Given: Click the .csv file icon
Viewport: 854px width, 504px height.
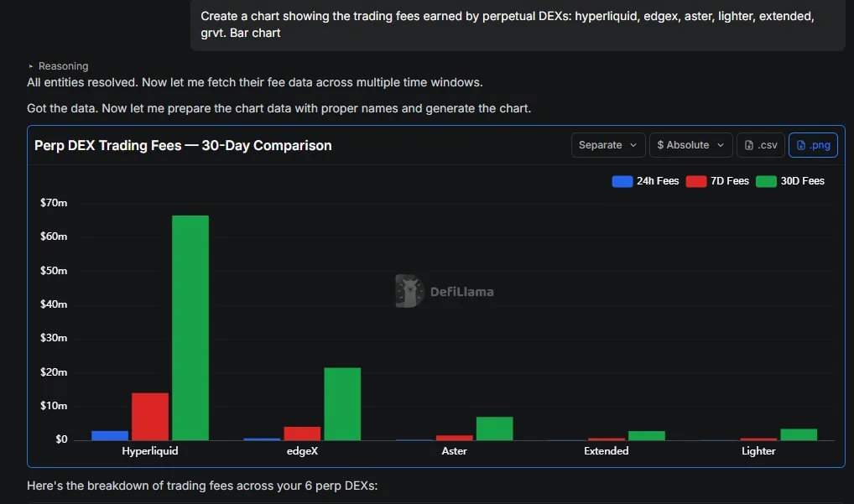Looking at the screenshot, I should 748,145.
